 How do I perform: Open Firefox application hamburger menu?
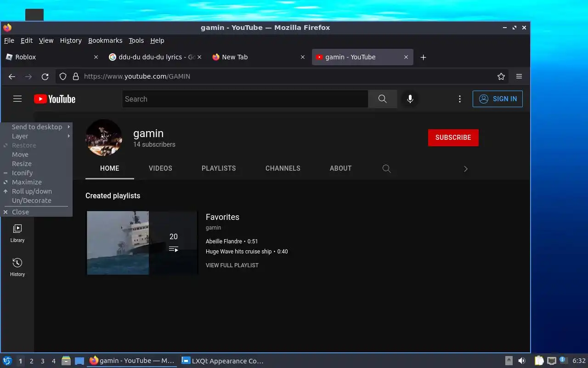click(519, 76)
